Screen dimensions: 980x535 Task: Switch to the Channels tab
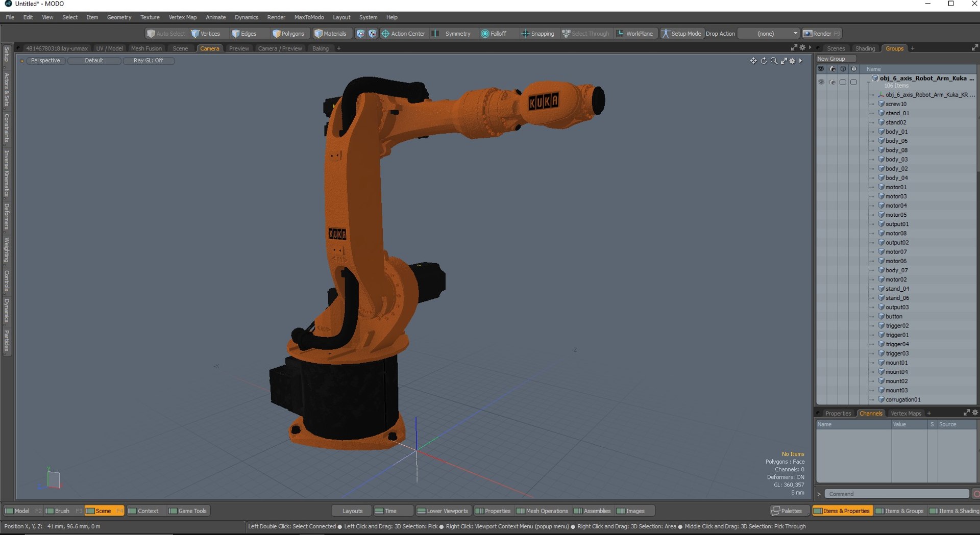(871, 414)
